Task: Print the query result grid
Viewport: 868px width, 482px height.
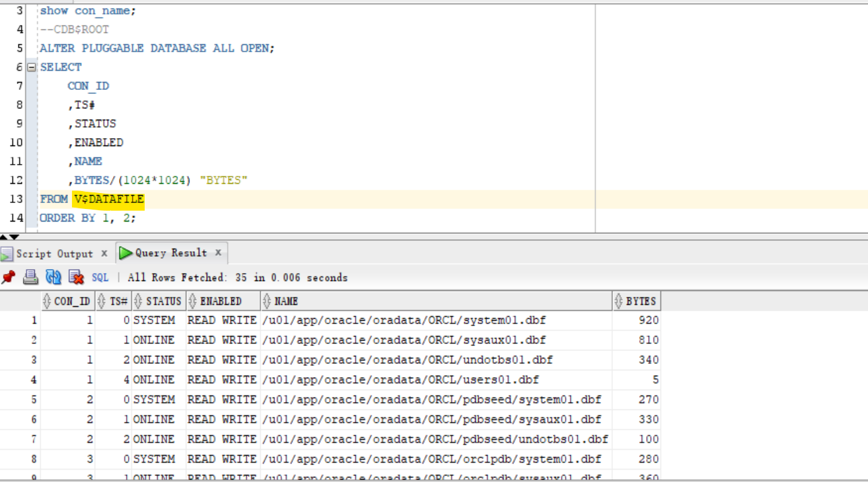Action: 30,277
